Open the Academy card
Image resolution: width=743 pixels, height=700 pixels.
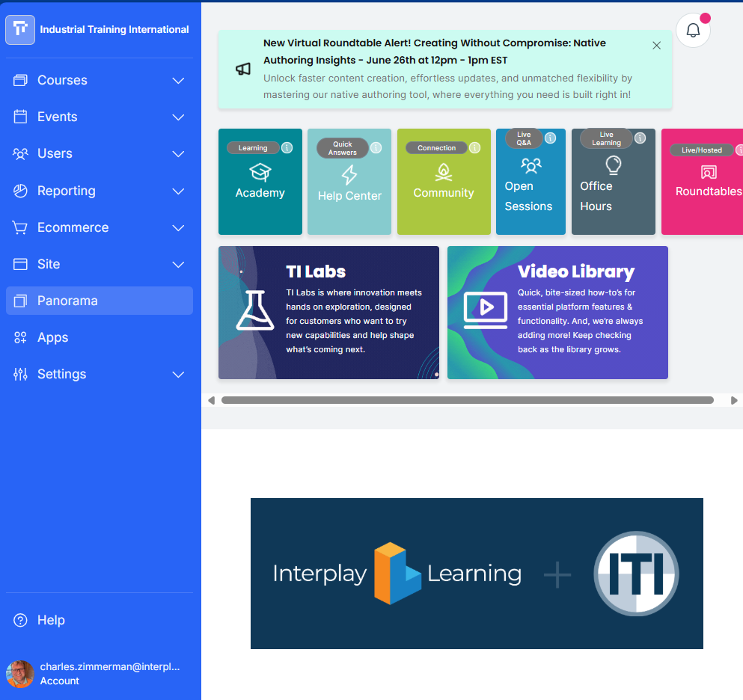[260, 182]
